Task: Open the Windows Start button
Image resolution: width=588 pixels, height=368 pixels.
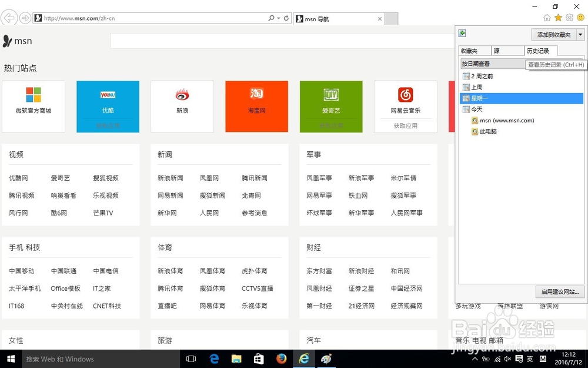Action: (x=11, y=359)
